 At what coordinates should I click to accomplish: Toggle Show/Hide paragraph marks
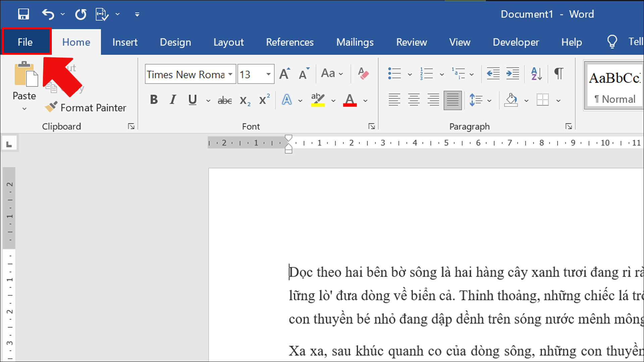[558, 73]
